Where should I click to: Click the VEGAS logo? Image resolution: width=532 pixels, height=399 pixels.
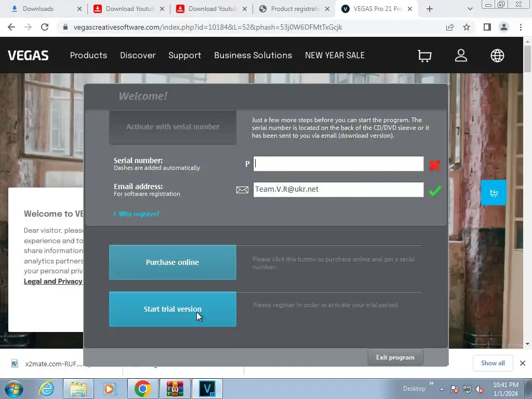[x=28, y=55]
